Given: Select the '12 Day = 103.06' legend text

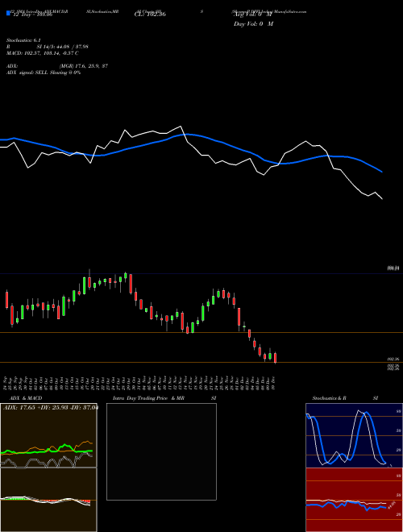Looking at the screenshot, I should (31, 15).
